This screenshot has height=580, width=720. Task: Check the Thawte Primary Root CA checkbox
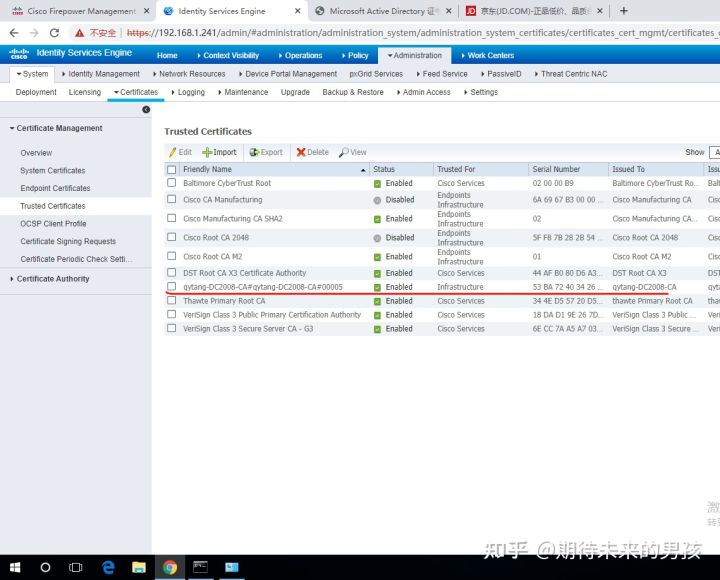click(172, 300)
